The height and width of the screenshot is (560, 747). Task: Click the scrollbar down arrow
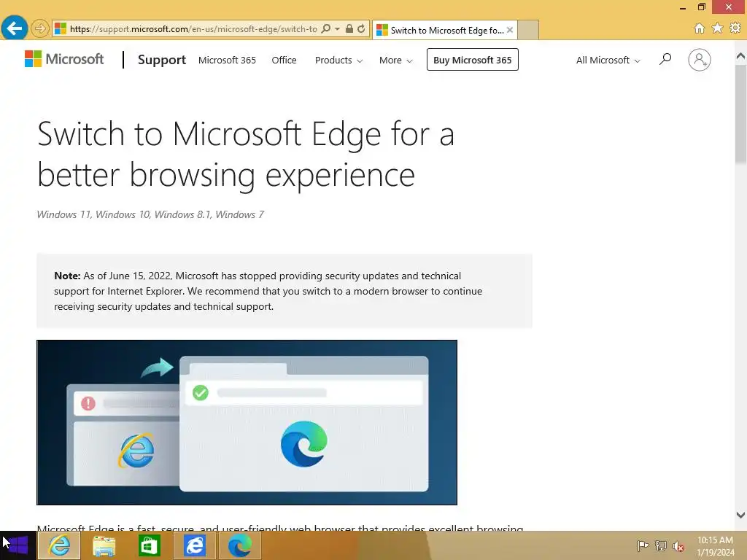pos(740,515)
